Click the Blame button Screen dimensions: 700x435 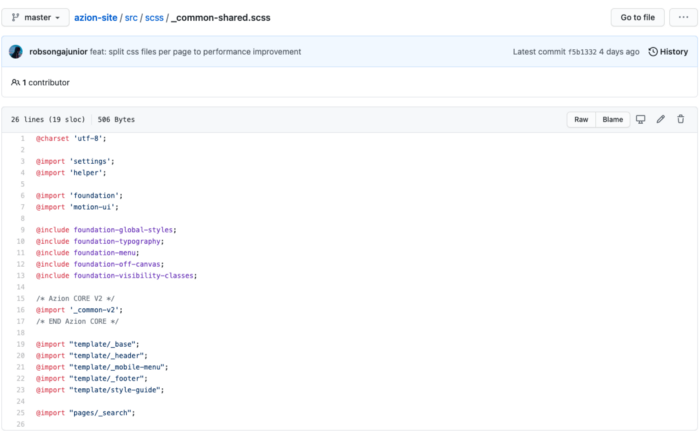(612, 119)
